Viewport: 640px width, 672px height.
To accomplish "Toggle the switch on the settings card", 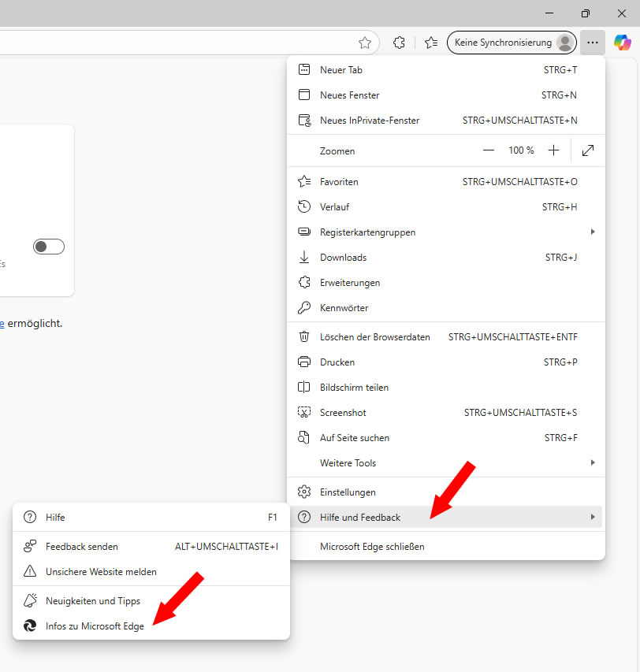I will pos(49,247).
